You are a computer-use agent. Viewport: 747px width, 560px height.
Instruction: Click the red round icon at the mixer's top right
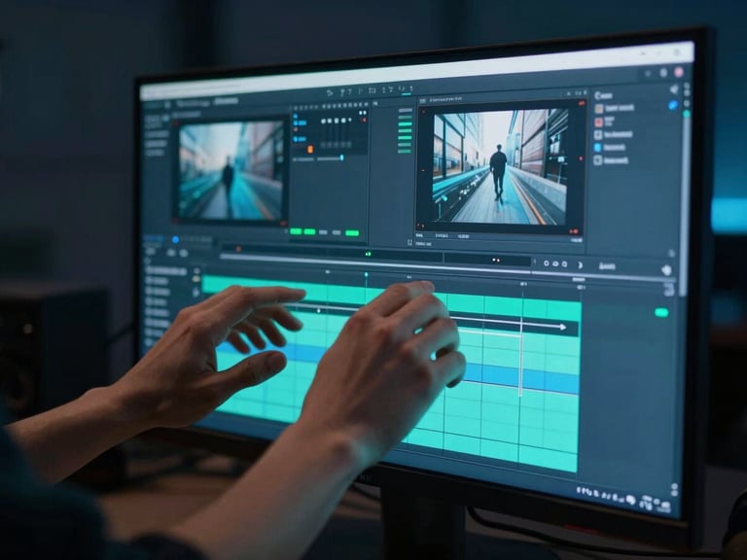point(365,121)
